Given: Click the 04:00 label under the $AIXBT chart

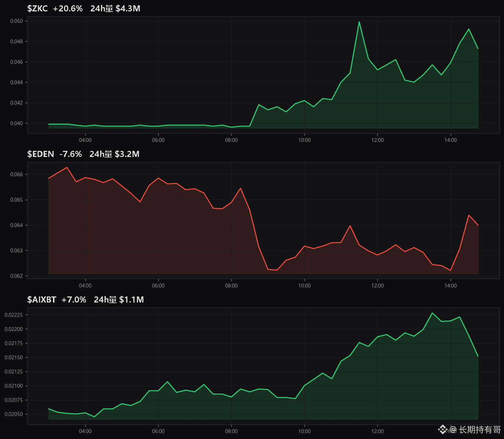Looking at the screenshot, I should (x=85, y=431).
